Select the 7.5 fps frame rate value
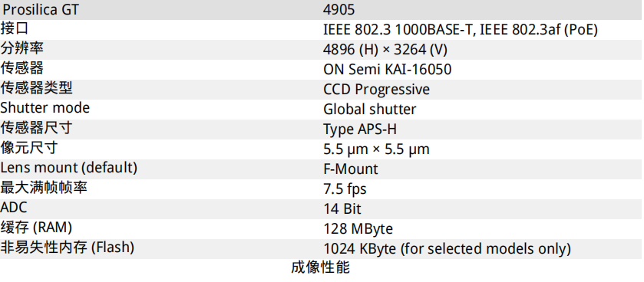The image size is (644, 282). click(345, 189)
